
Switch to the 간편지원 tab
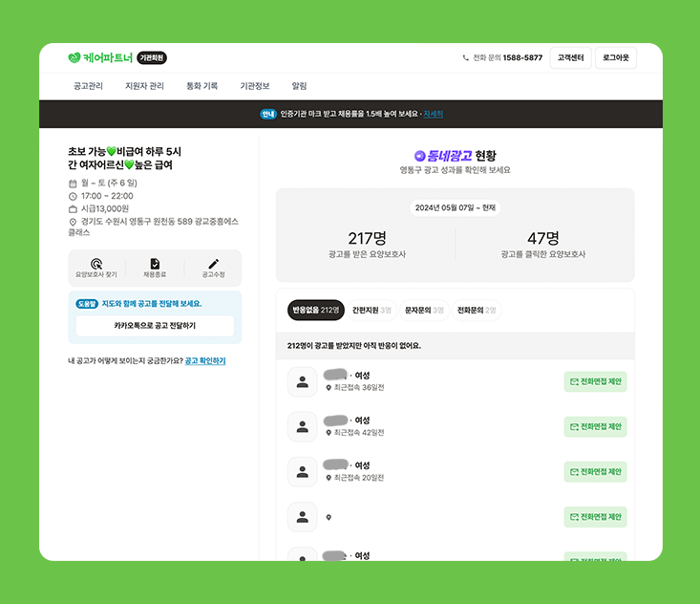(371, 310)
